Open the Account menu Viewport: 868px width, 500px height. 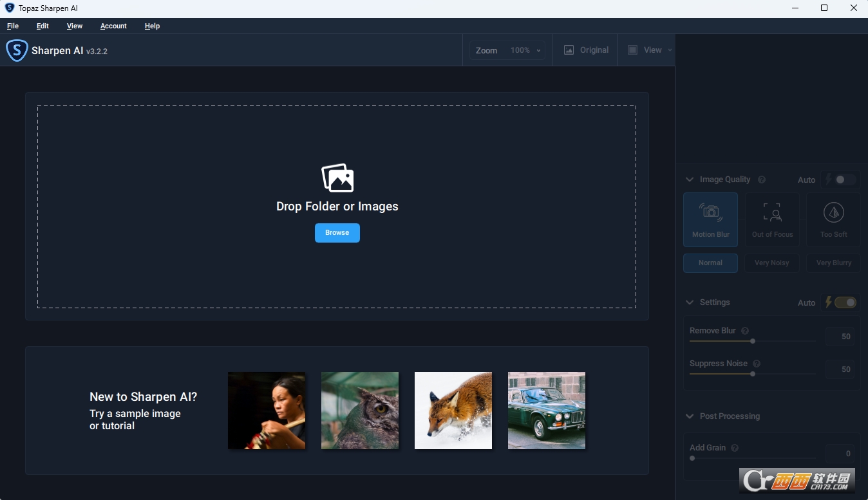[113, 26]
